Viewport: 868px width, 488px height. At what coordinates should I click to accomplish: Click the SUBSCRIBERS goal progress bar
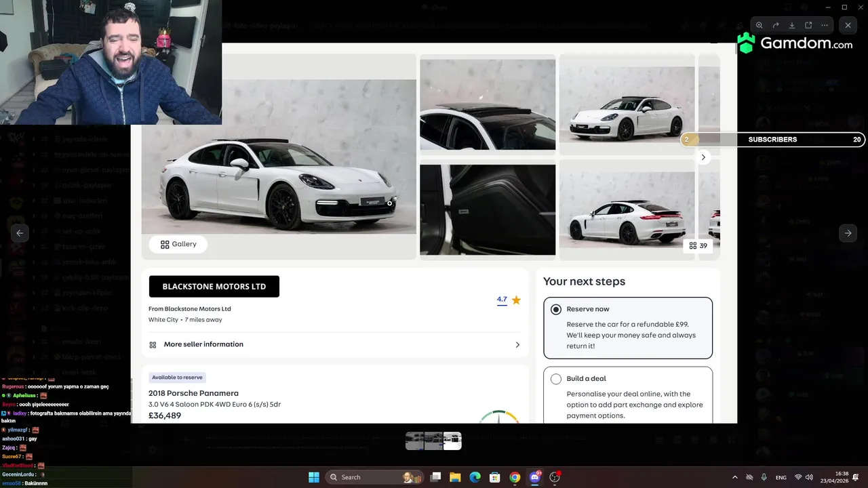[772, 140]
